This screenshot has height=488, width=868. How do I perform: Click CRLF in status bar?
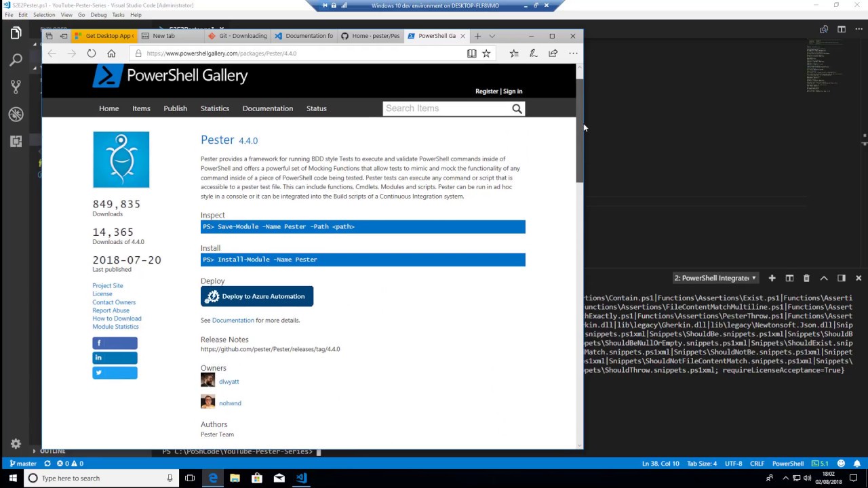click(x=757, y=464)
